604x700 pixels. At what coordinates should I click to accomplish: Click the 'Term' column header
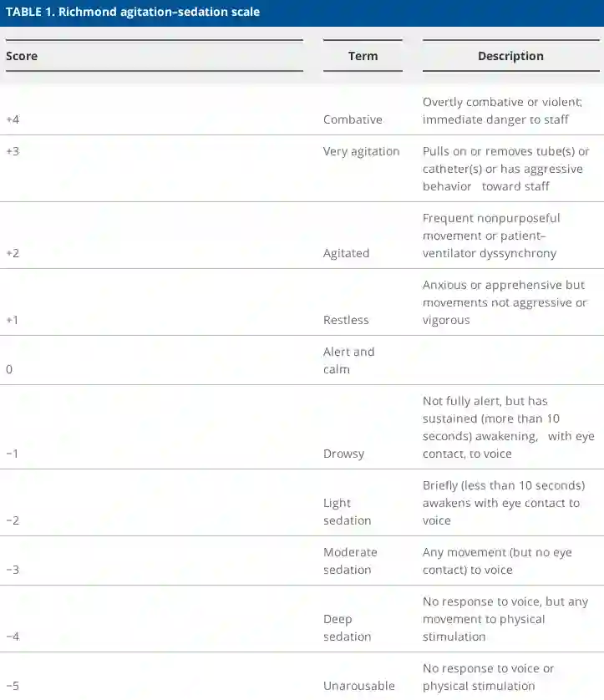pos(363,56)
